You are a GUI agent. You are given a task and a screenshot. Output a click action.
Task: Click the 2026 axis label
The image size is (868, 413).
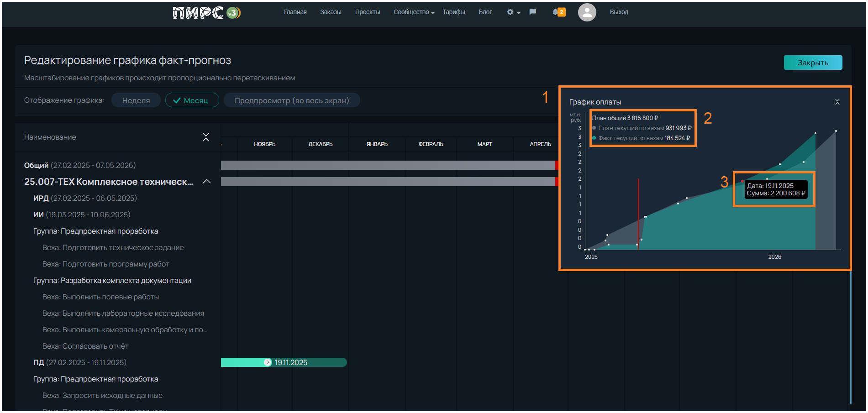[x=774, y=257]
